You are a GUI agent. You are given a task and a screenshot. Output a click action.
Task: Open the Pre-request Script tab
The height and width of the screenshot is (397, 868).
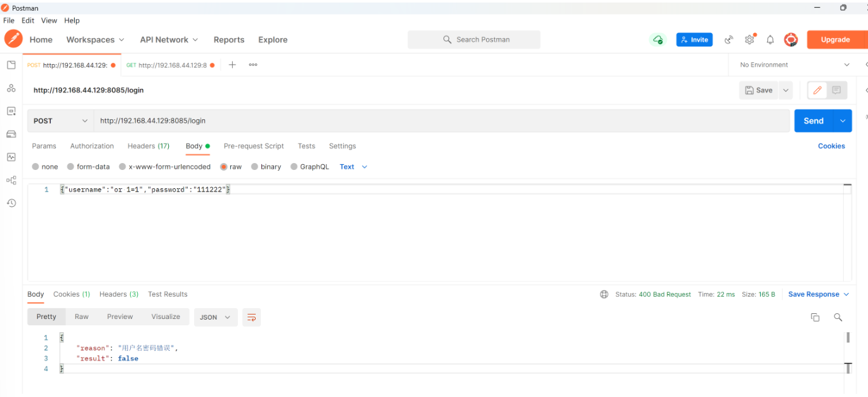(x=254, y=146)
